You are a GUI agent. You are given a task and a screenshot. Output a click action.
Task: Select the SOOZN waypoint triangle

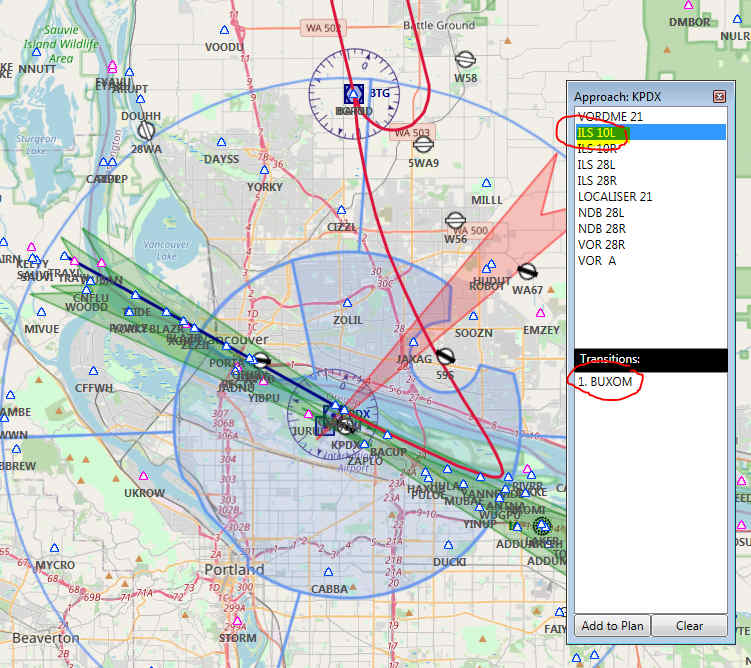coord(473,316)
